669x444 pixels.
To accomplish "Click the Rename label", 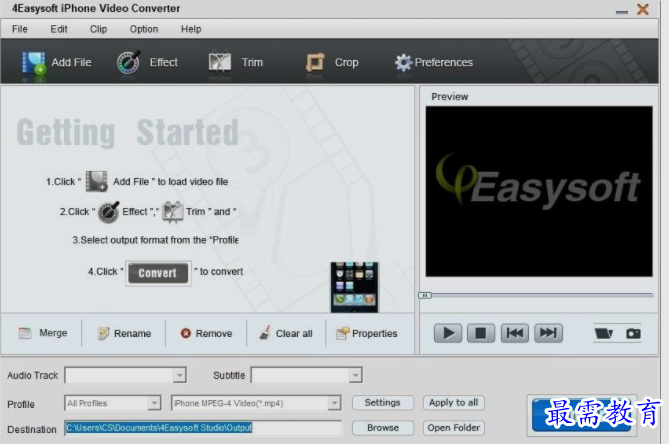I will (132, 334).
